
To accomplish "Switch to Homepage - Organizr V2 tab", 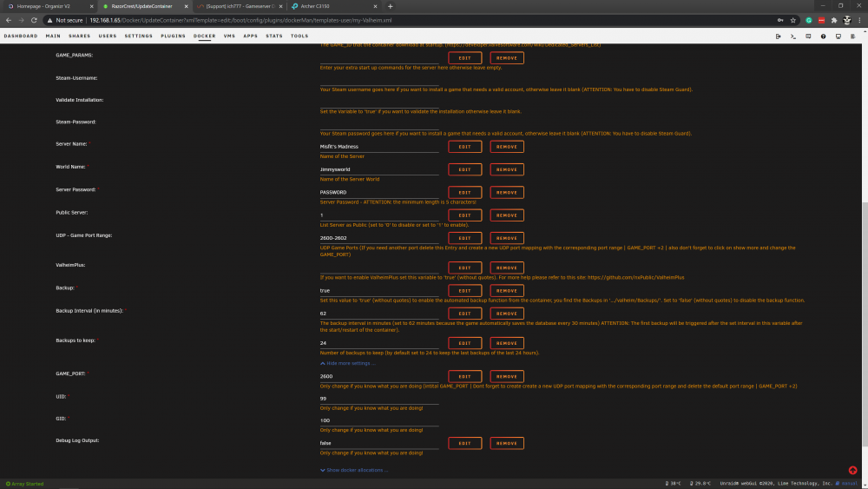I will coord(49,6).
